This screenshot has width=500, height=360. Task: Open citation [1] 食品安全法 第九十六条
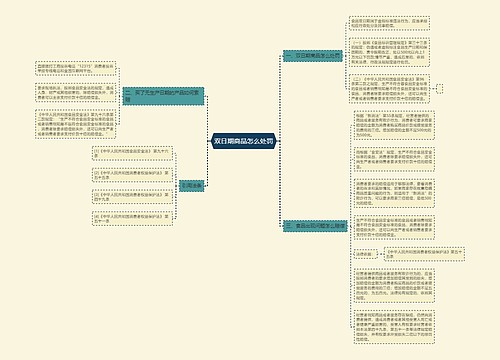pyautogui.click(x=132, y=153)
